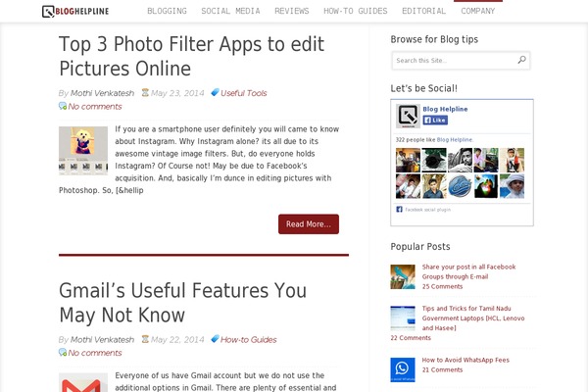Click the Blog Helpline Facebook page avatar
Screen dimensions: 588x392
[408, 116]
